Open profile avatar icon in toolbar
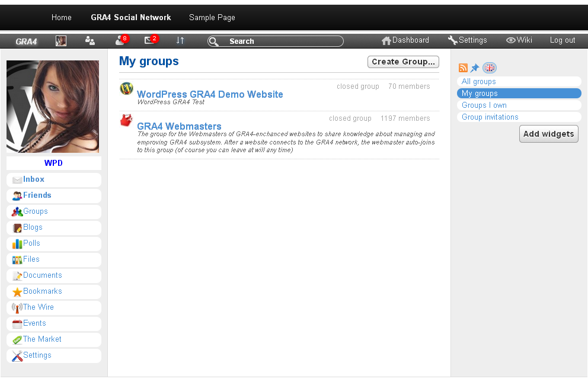 [x=60, y=41]
